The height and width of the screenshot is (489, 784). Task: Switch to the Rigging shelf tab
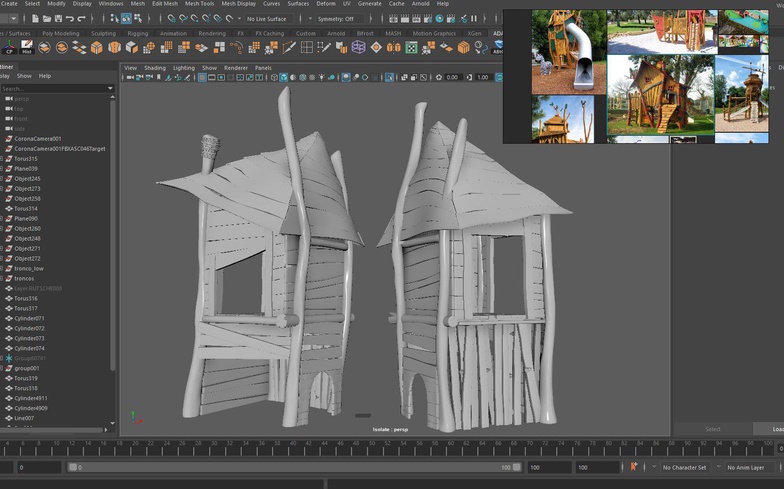tap(138, 33)
